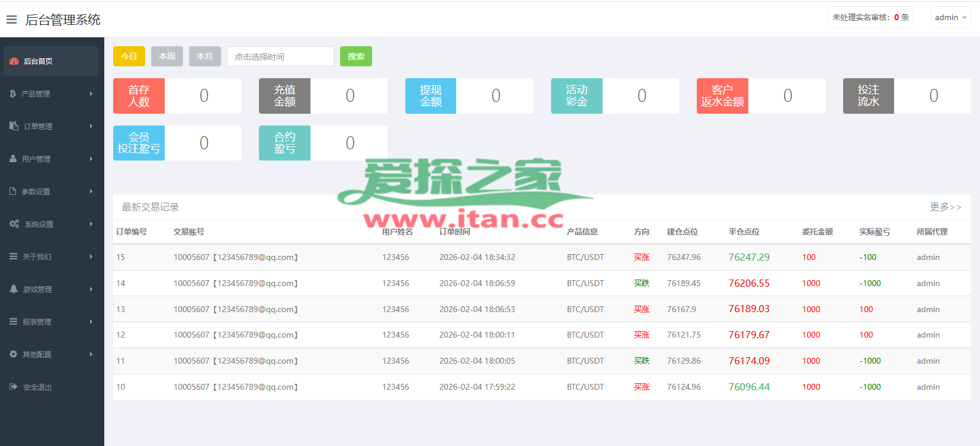Select the 今日 filter button
Viewport: 980px width, 446px height.
[129, 56]
